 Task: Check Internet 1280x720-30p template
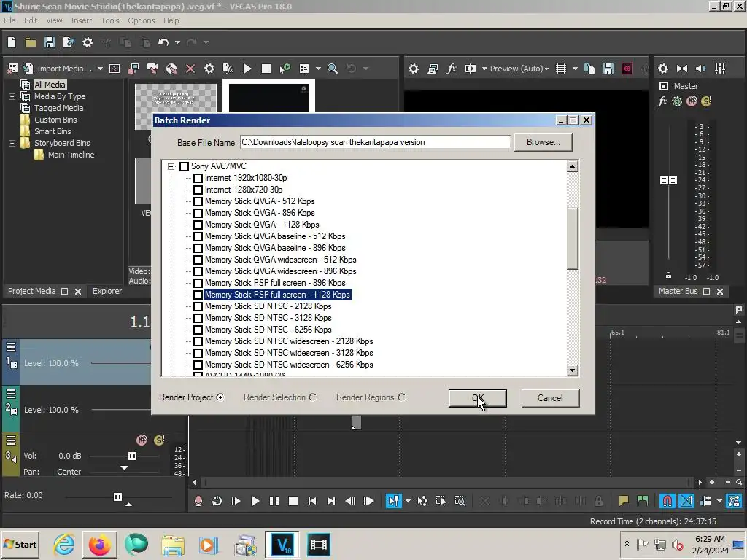(198, 190)
